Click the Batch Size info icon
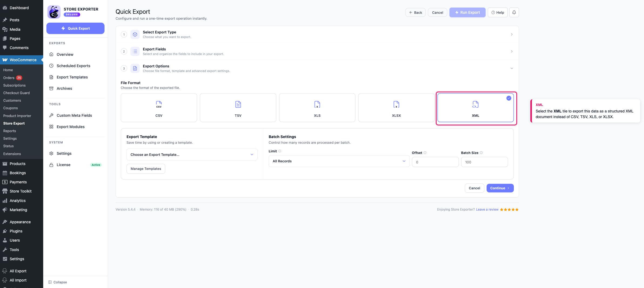644x288 pixels. tap(481, 153)
